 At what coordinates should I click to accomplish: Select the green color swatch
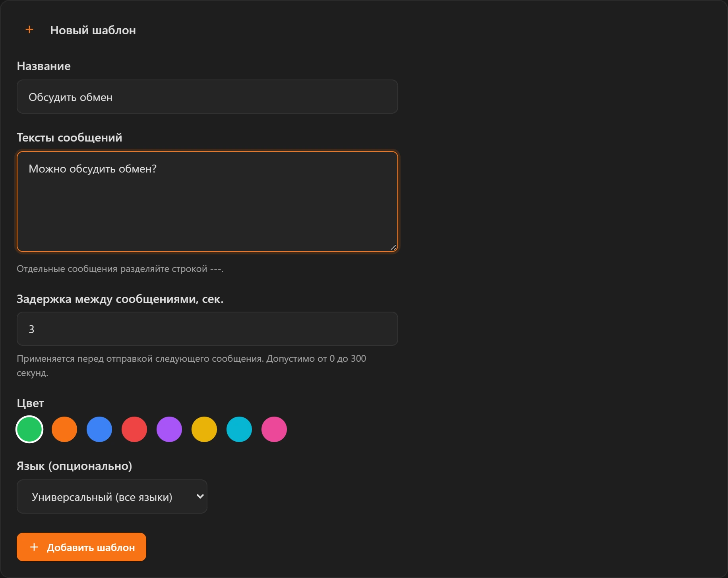(29, 429)
